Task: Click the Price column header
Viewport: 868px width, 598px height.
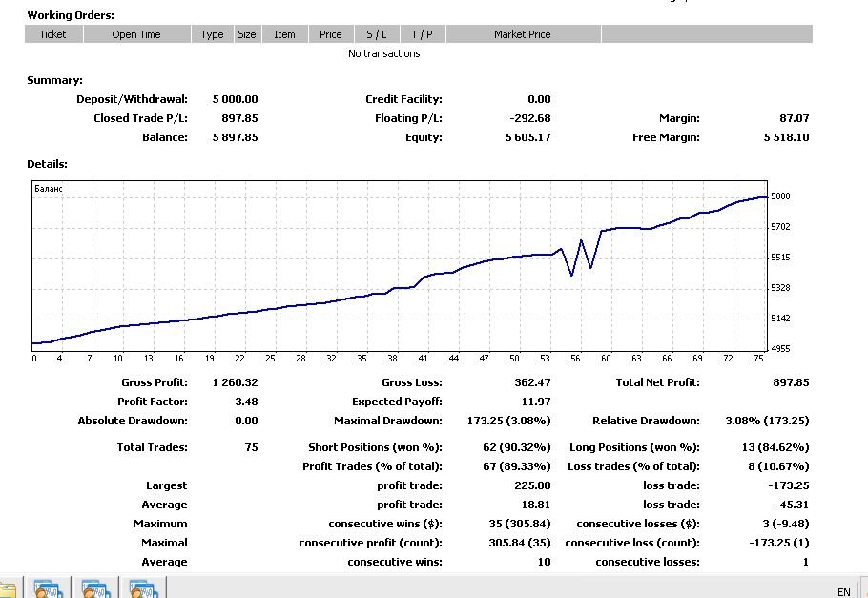Action: pos(330,34)
